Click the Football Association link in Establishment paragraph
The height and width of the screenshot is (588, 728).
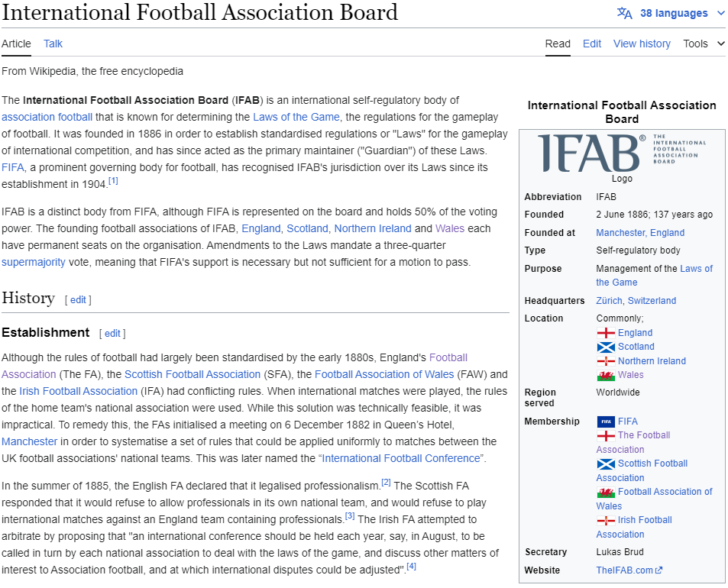coord(235,367)
